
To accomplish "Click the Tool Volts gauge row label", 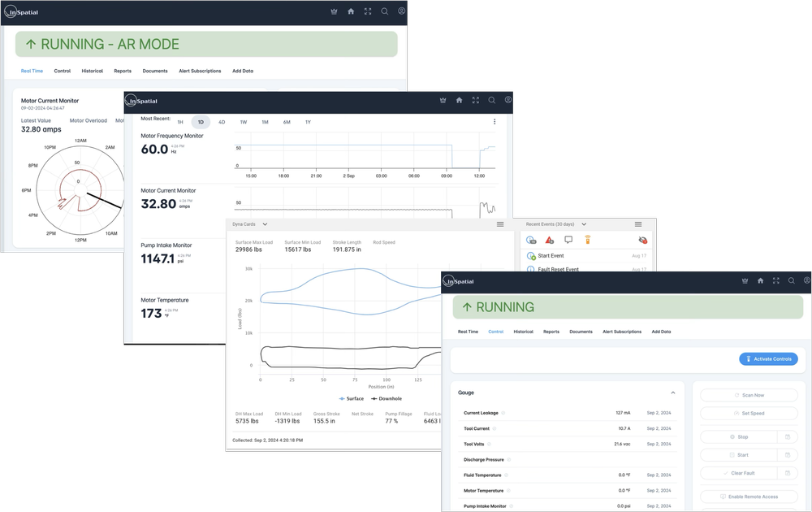I will (474, 444).
